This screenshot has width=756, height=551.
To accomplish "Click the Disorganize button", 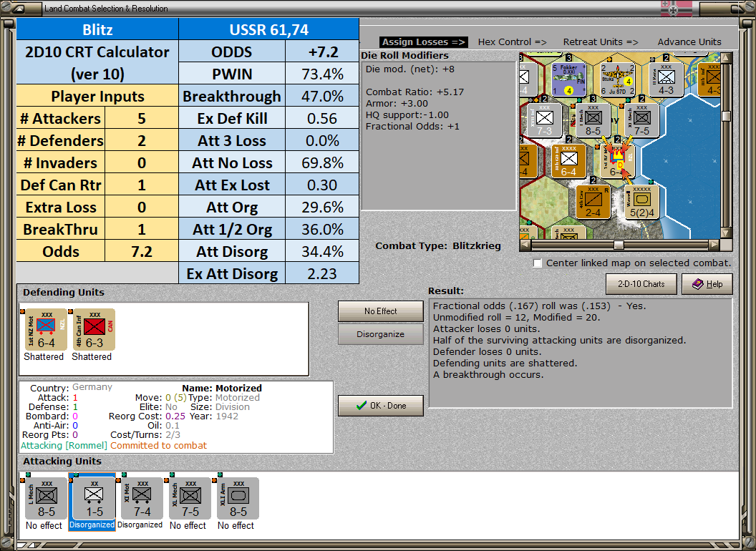I will (x=380, y=334).
